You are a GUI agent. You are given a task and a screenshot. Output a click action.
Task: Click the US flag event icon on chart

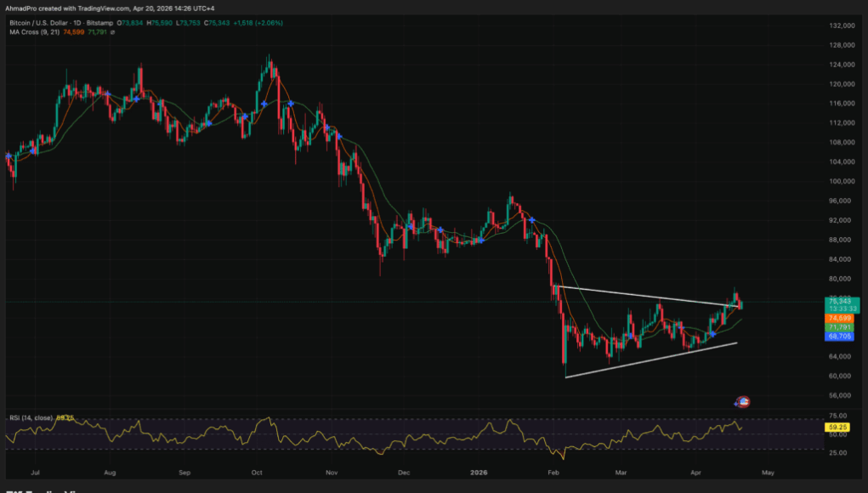(743, 401)
